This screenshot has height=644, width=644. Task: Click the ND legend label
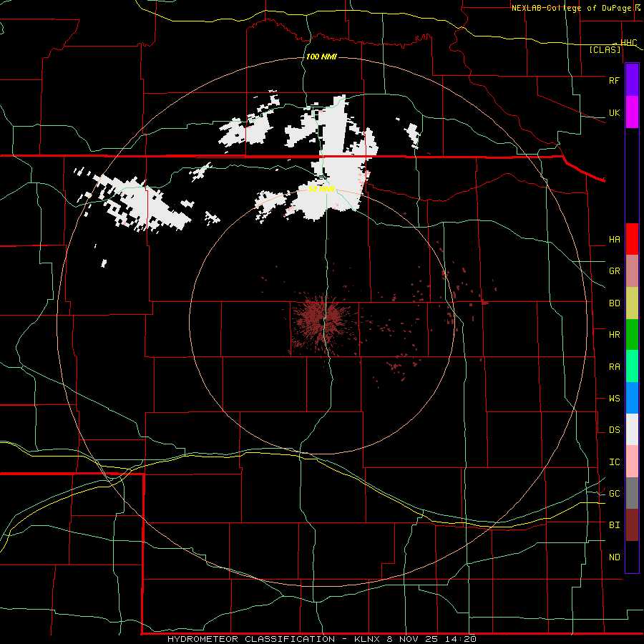point(614,557)
